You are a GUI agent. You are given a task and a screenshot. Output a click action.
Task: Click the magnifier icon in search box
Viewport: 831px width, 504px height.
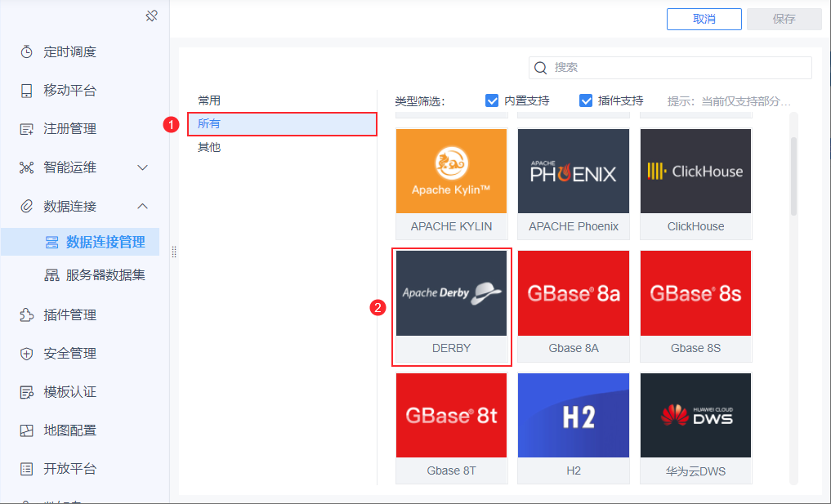[x=541, y=68]
